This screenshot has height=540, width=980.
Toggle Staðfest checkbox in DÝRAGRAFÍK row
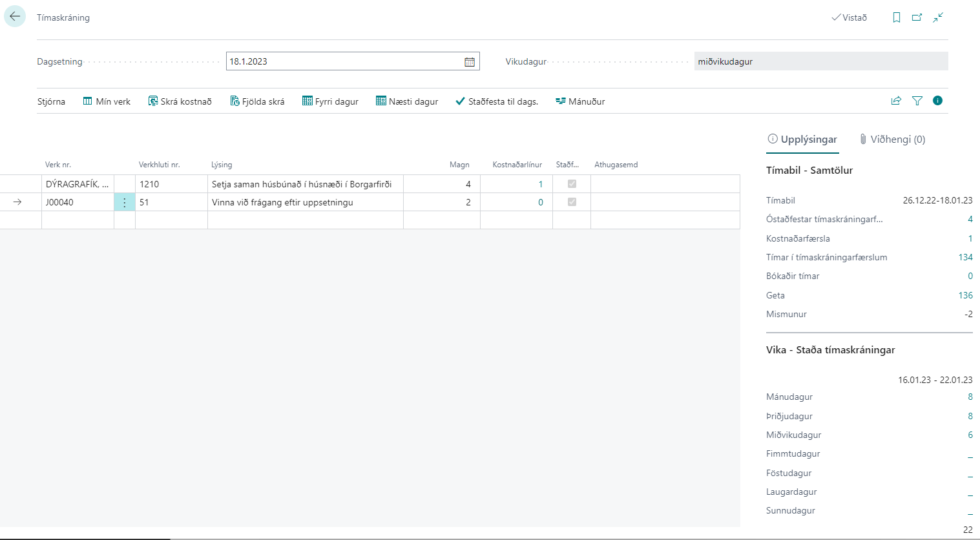pyautogui.click(x=572, y=184)
